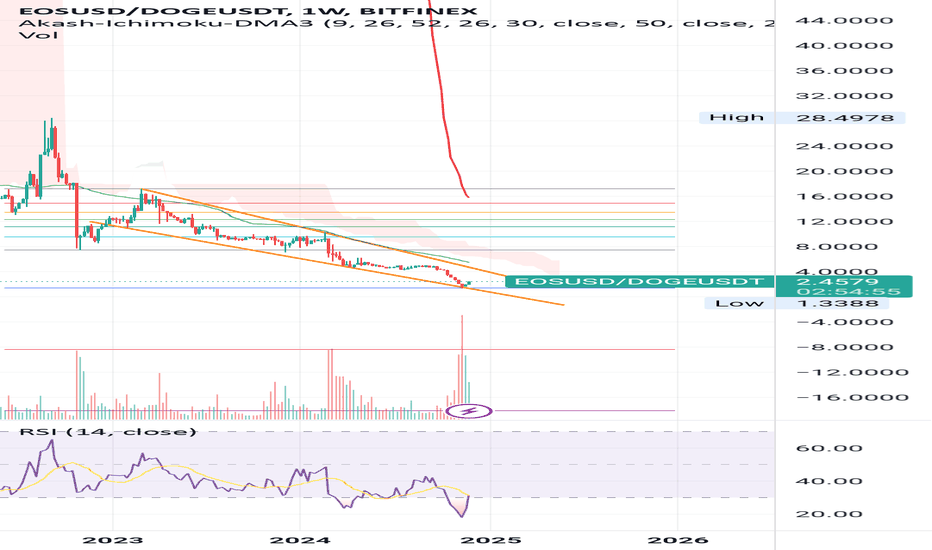
Task: Click the −16.0000 price axis label
Action: 852,398
